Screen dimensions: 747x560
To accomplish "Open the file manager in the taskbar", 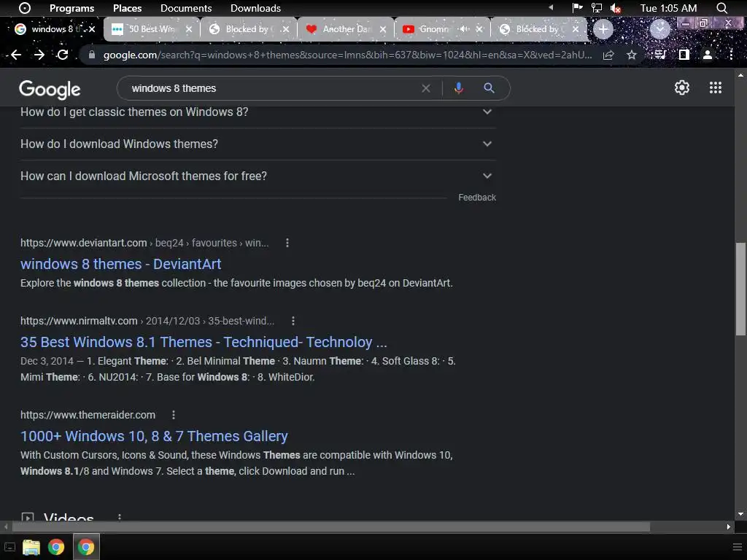I will (31, 547).
